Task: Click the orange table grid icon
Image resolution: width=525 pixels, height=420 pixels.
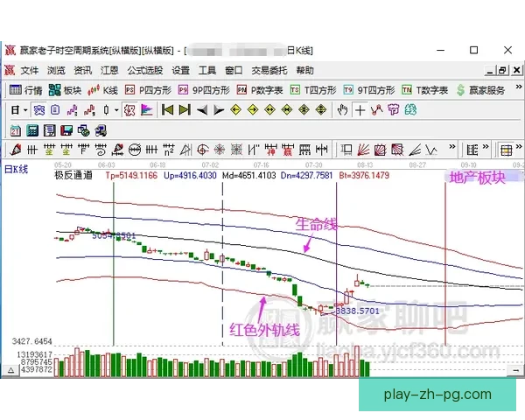Action: click(506, 150)
